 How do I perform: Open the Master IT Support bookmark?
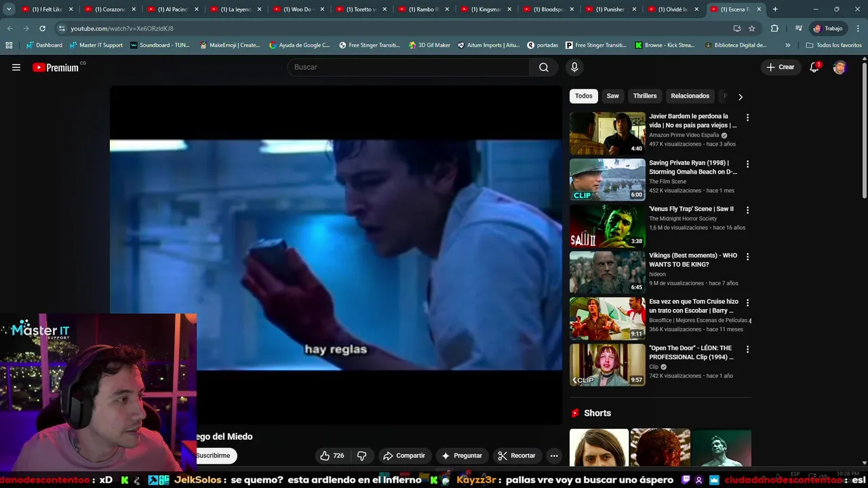pos(96,45)
